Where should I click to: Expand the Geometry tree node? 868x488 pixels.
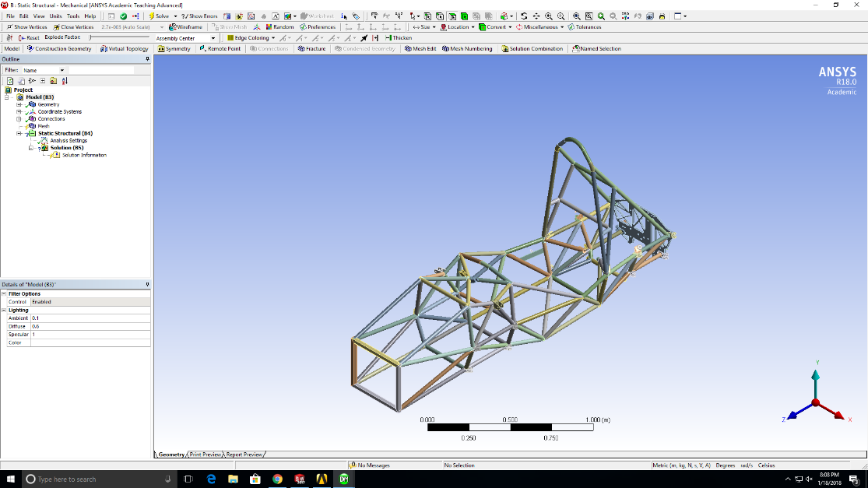pos(19,104)
